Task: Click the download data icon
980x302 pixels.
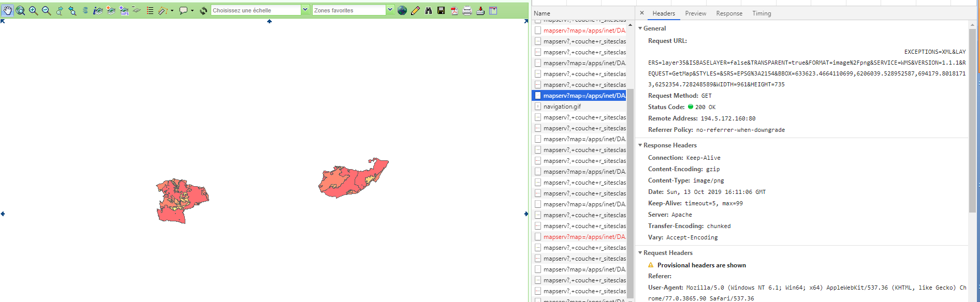Action: (480, 10)
